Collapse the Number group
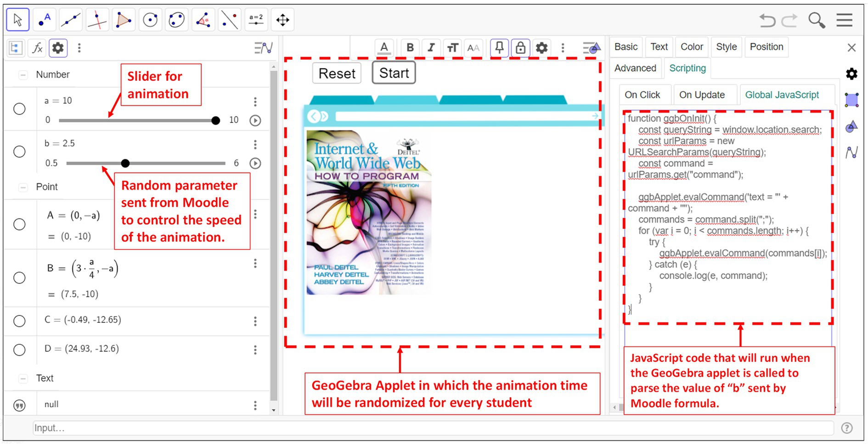868x444 pixels. [x=23, y=75]
